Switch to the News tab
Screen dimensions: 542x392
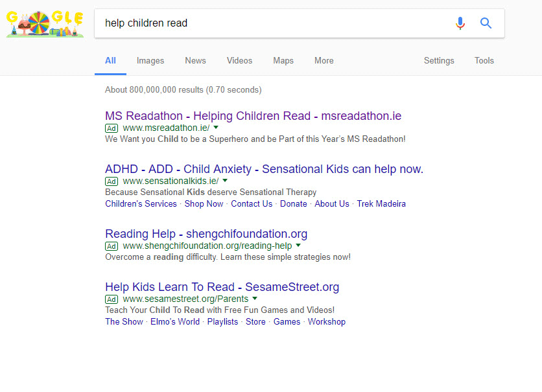coord(195,61)
